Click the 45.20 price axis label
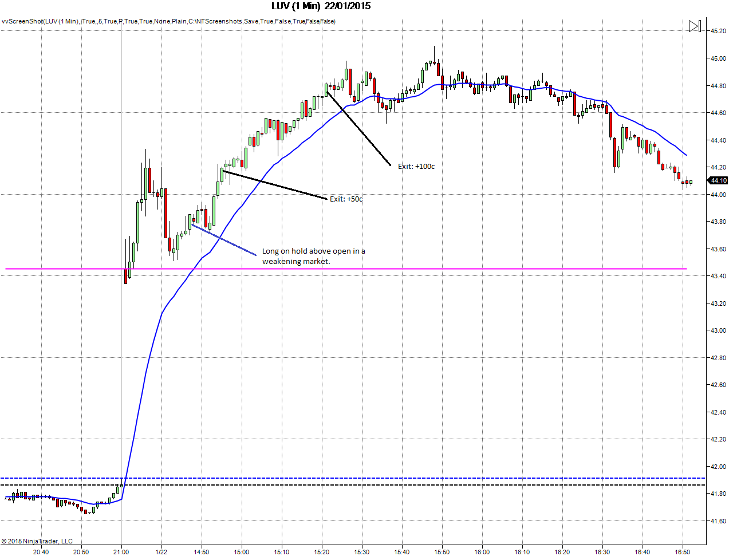Image resolution: width=733 pixels, height=560 pixels. coord(718,31)
